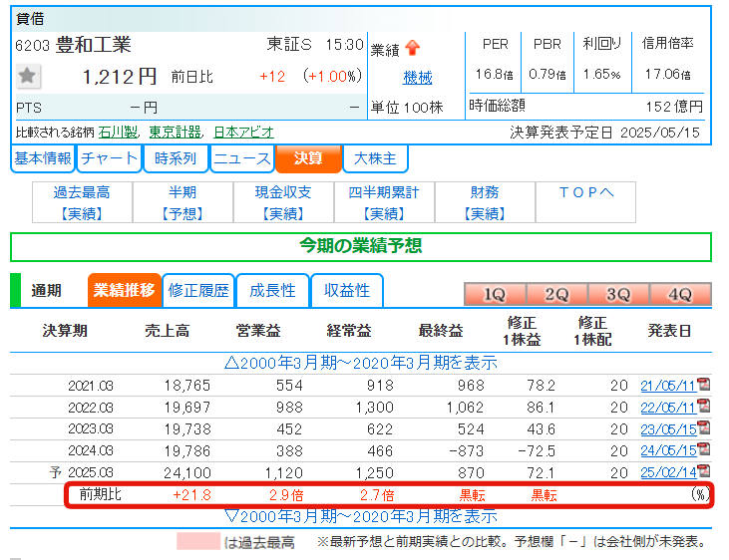This screenshot has height=560, width=729.
Task: Switch to the チャート tab
Action: [x=110, y=158]
